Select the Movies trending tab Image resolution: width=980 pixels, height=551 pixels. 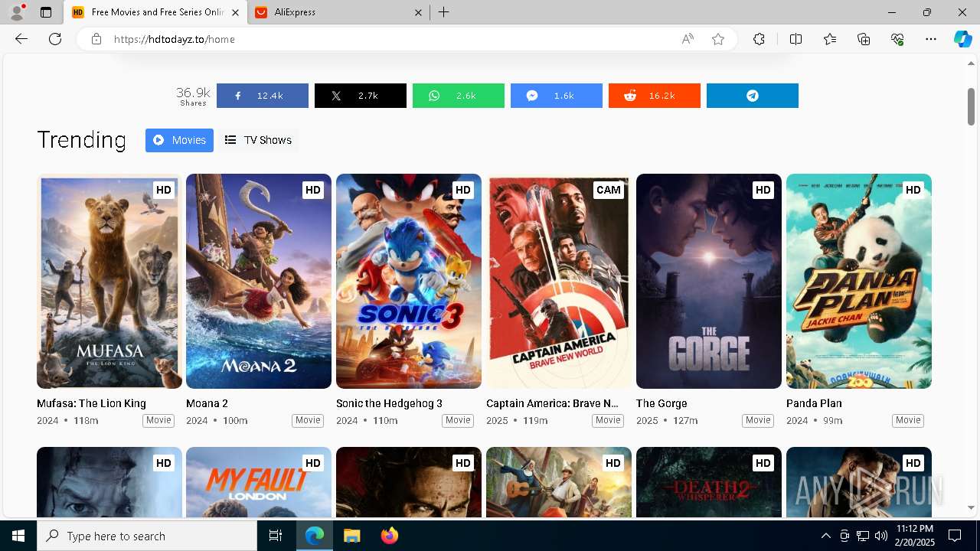pyautogui.click(x=179, y=140)
